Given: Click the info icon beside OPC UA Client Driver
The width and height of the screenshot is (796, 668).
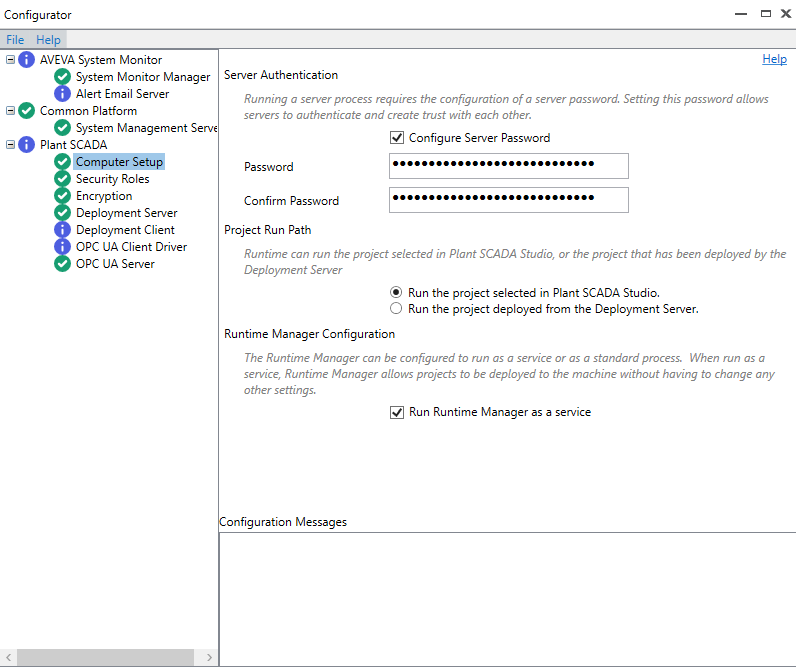Looking at the screenshot, I should click(63, 247).
